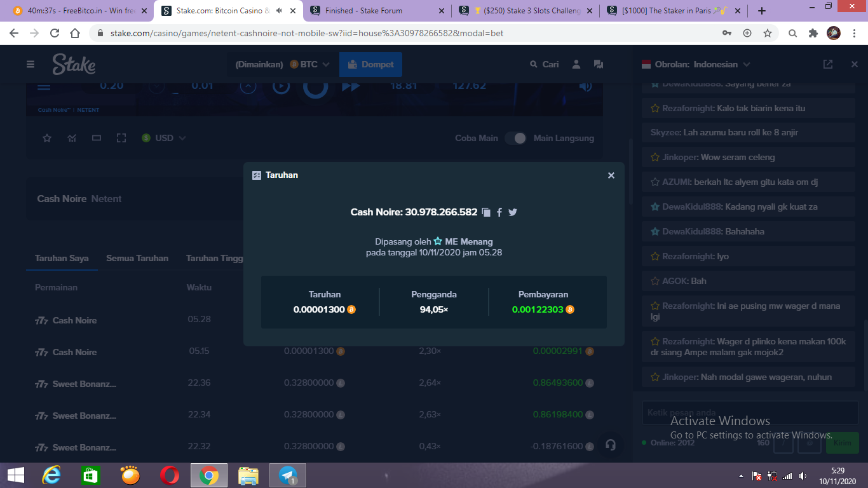Add Cash Noire to favorites star
The width and height of the screenshot is (868, 488).
pyautogui.click(x=47, y=138)
